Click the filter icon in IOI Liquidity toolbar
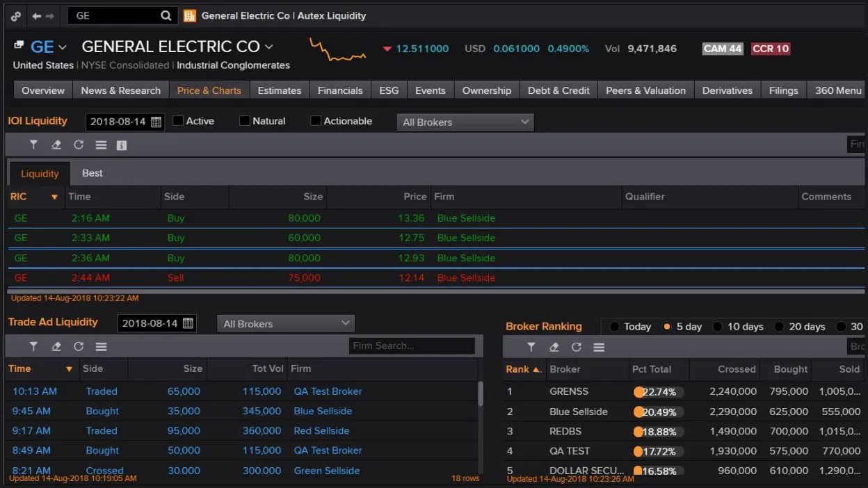 [33, 145]
